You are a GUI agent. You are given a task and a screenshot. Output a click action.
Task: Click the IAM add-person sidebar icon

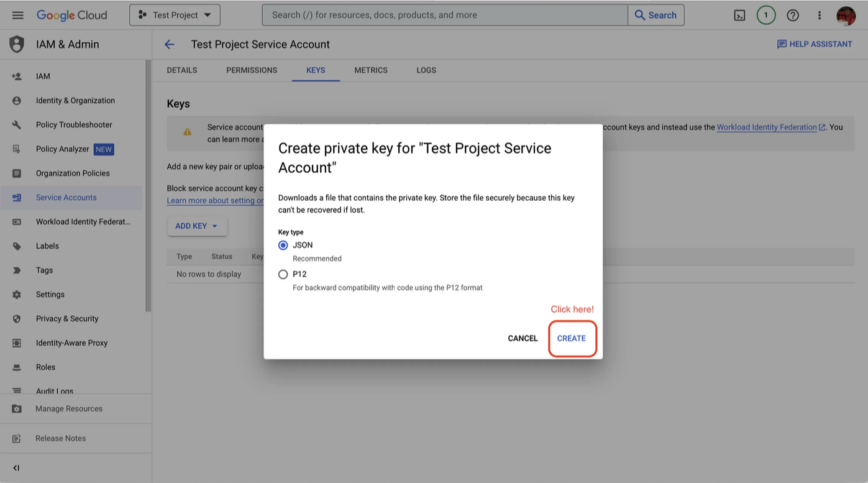[x=17, y=76]
